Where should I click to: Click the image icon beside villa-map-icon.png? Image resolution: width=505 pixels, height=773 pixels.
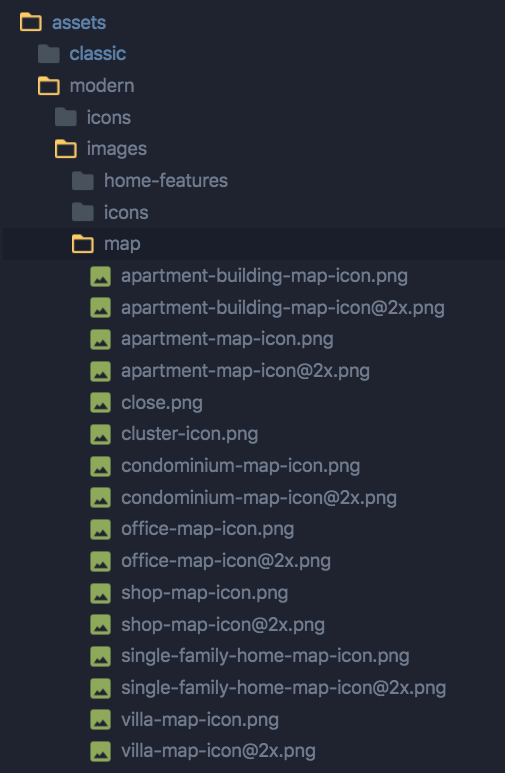pos(100,720)
